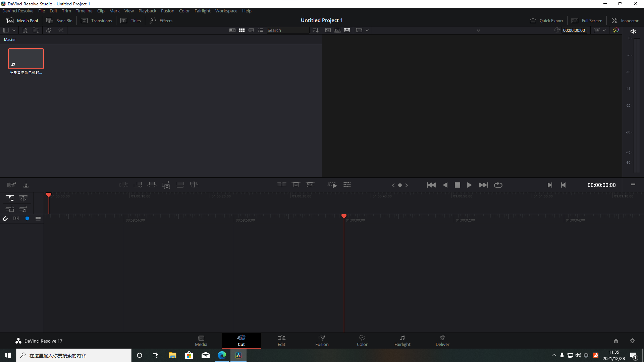This screenshot has height=362, width=644.
Task: Select Source Clip viewer mode
Action: [328, 30]
